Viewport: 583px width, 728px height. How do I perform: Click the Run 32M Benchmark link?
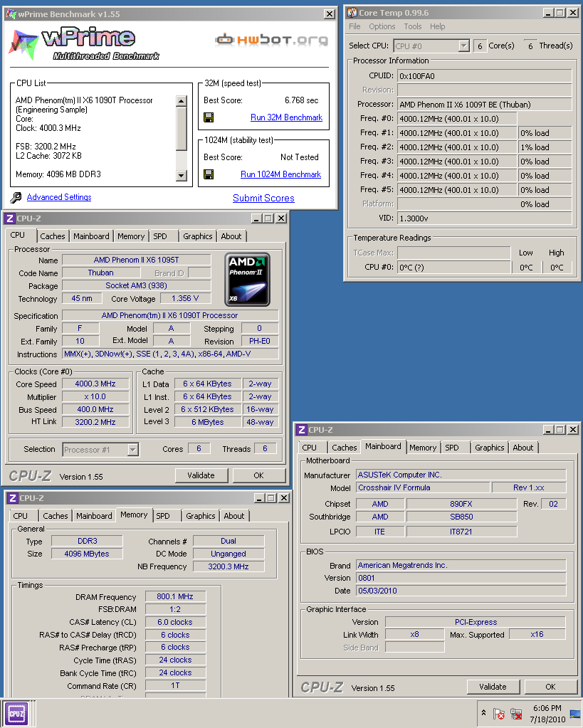point(286,117)
